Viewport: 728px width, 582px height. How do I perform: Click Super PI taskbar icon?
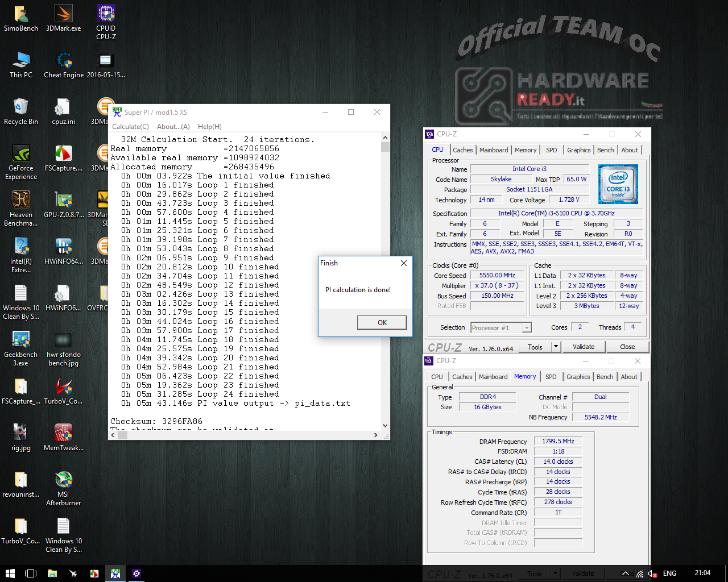click(115, 573)
